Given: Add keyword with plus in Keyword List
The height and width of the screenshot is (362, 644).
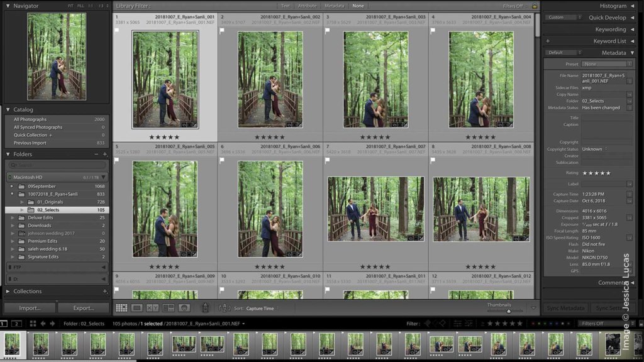Looking at the screenshot, I should 548,41.
